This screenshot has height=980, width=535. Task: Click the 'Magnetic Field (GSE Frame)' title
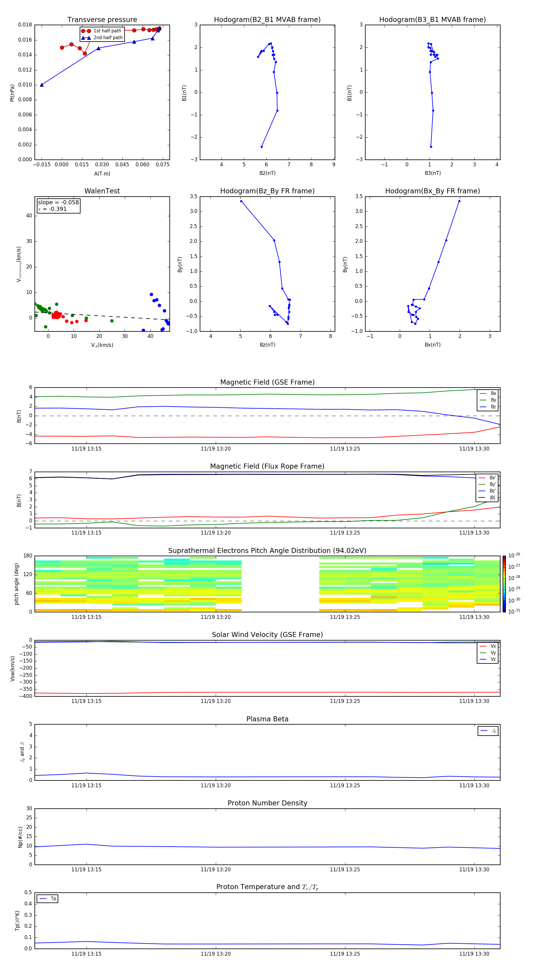pos(267,382)
